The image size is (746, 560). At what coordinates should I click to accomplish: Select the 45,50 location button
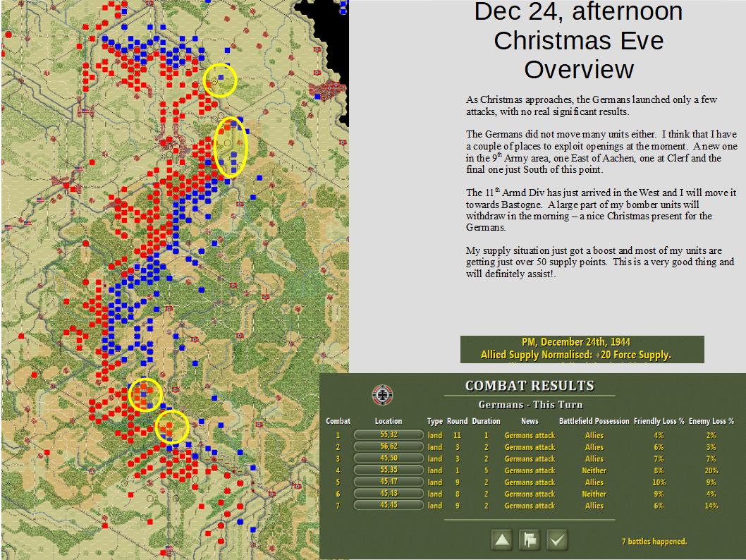(389, 458)
